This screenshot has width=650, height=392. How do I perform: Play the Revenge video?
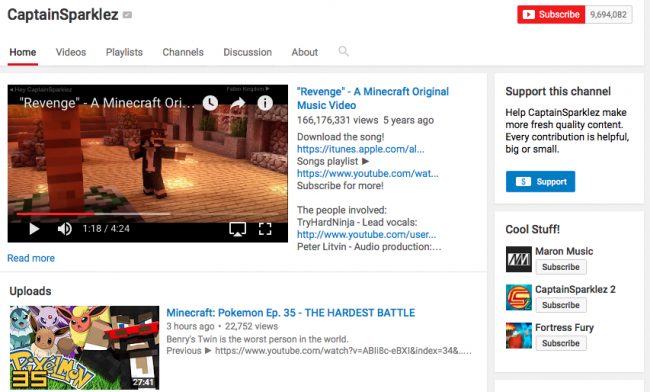[34, 229]
